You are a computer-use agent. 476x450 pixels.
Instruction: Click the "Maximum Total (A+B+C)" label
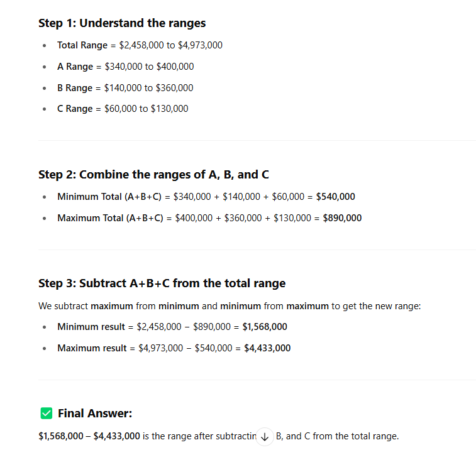pyautogui.click(x=110, y=218)
